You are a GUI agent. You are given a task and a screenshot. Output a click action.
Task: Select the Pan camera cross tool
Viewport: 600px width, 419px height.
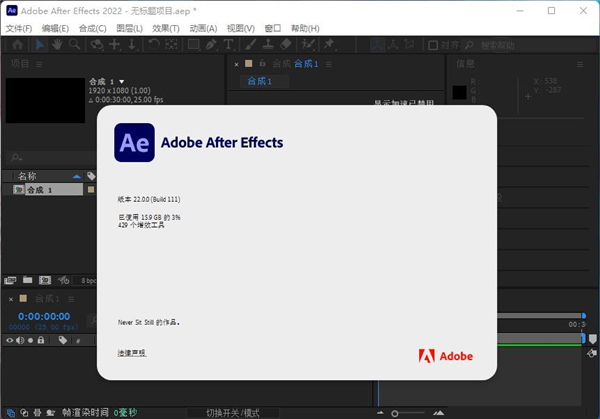tap(114, 45)
